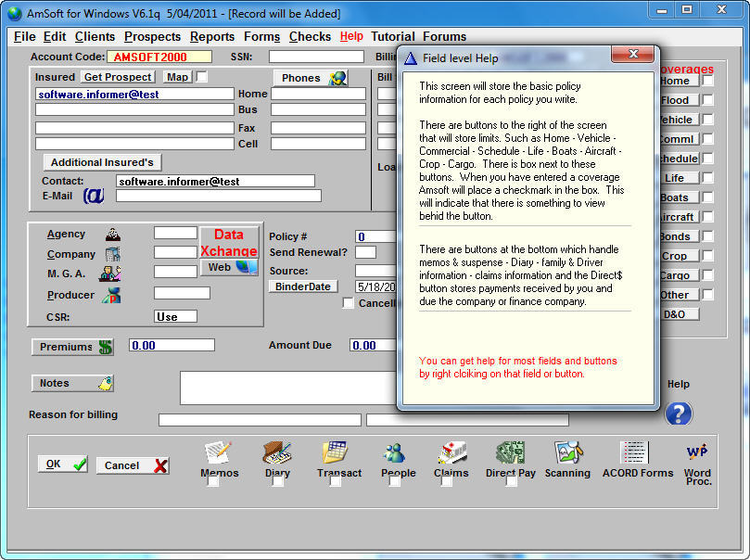Open the red Help menu
This screenshot has width=750, height=560.
tap(351, 36)
